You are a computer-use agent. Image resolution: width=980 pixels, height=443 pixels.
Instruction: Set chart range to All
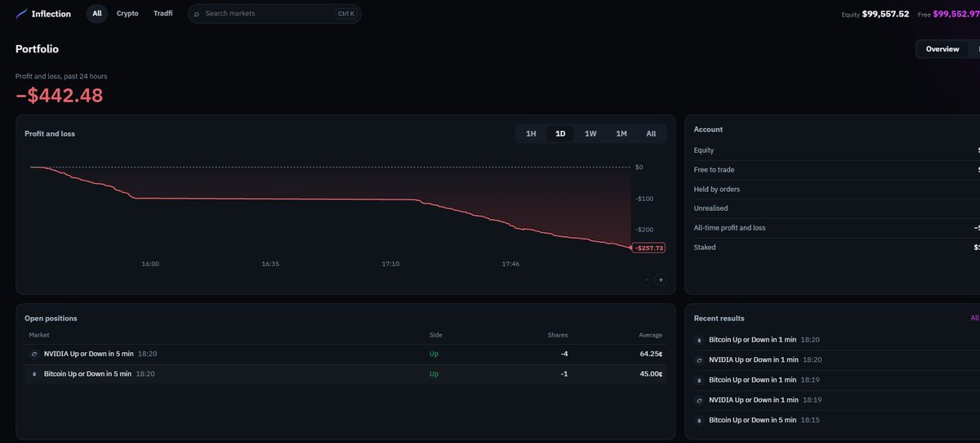[x=651, y=133]
